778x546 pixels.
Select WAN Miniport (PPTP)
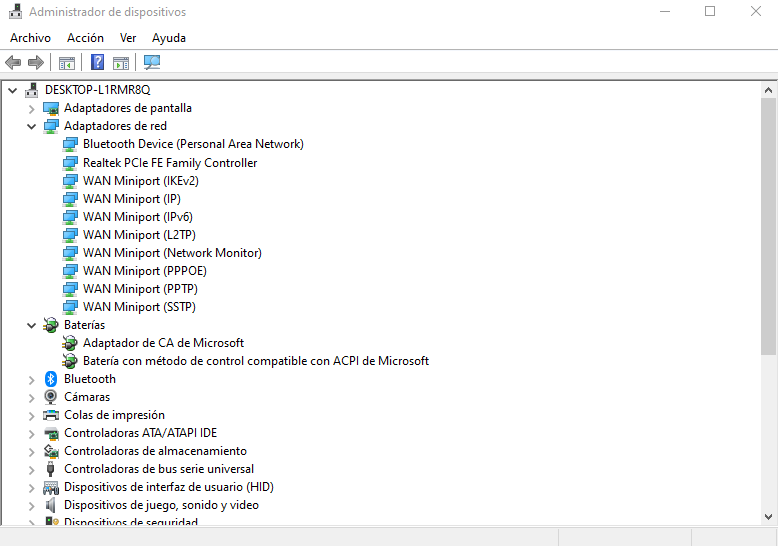[x=140, y=289]
